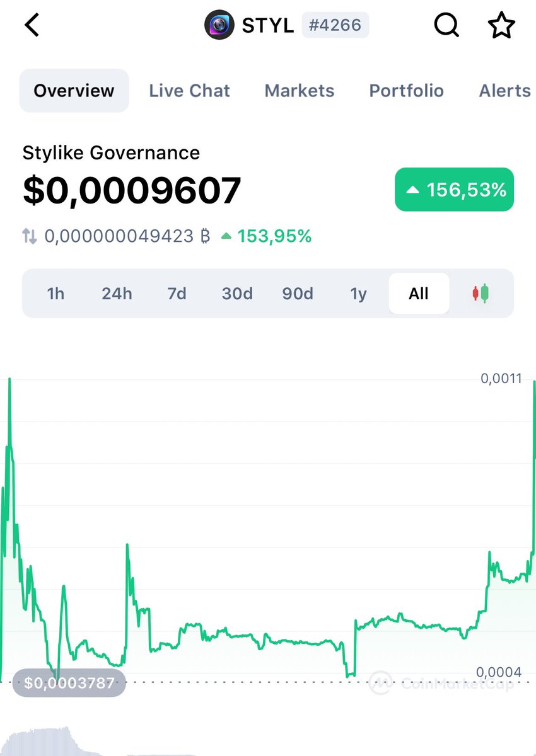Open the Live Chat tab

[x=190, y=91]
